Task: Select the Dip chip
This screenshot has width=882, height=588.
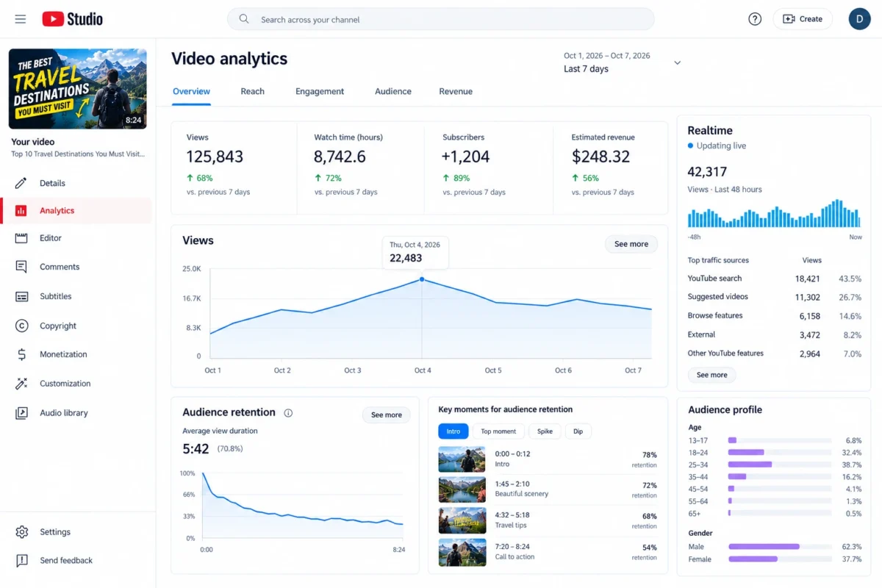Action: (x=578, y=431)
